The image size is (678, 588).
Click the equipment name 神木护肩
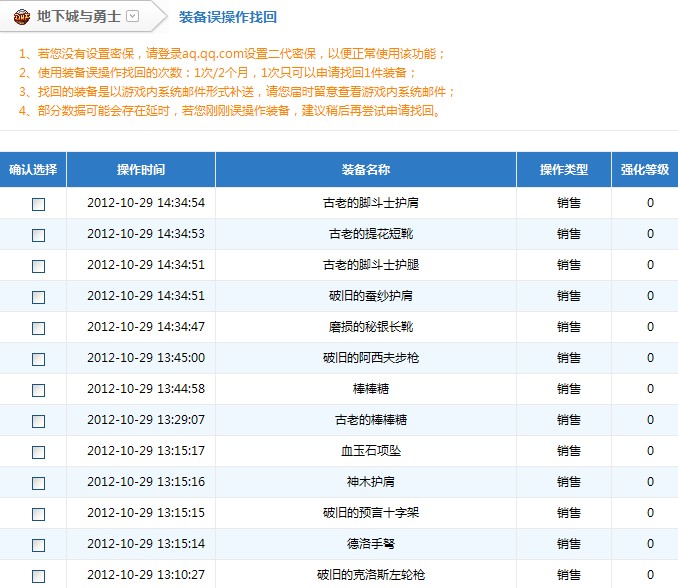click(x=371, y=482)
